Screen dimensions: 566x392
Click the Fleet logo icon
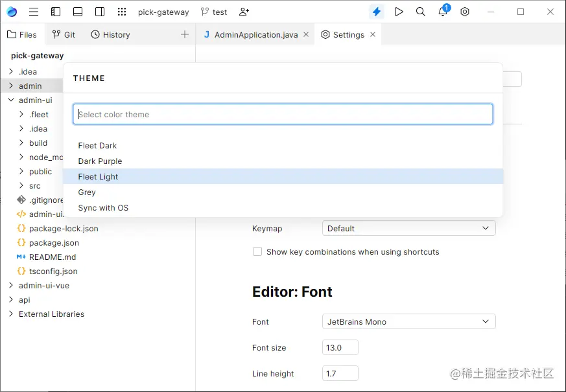(x=12, y=12)
